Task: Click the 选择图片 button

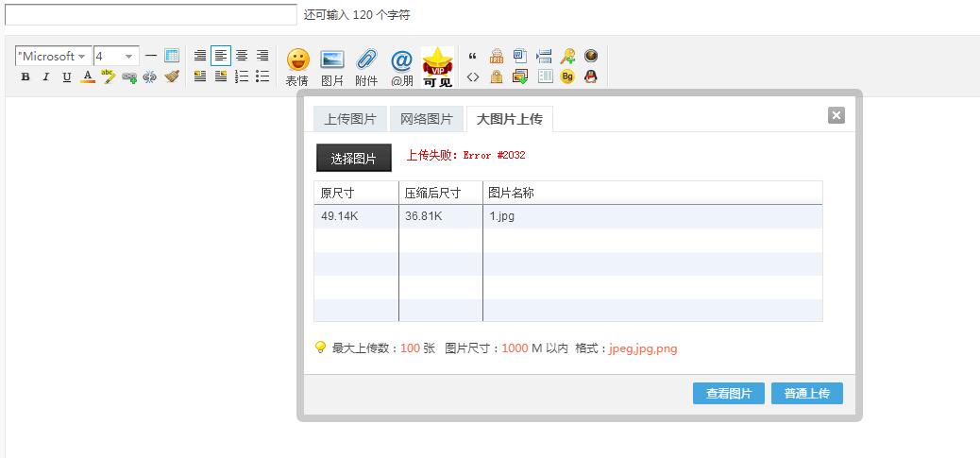Action: point(354,158)
